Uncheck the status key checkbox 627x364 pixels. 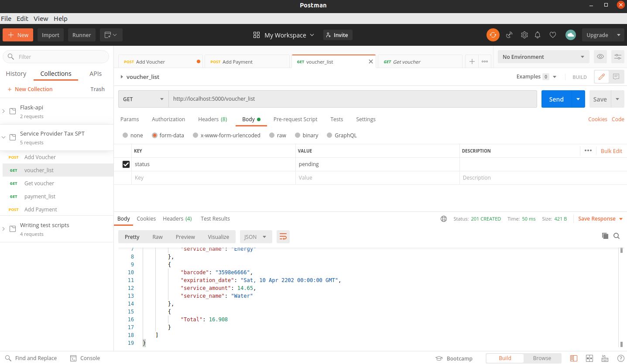click(126, 164)
